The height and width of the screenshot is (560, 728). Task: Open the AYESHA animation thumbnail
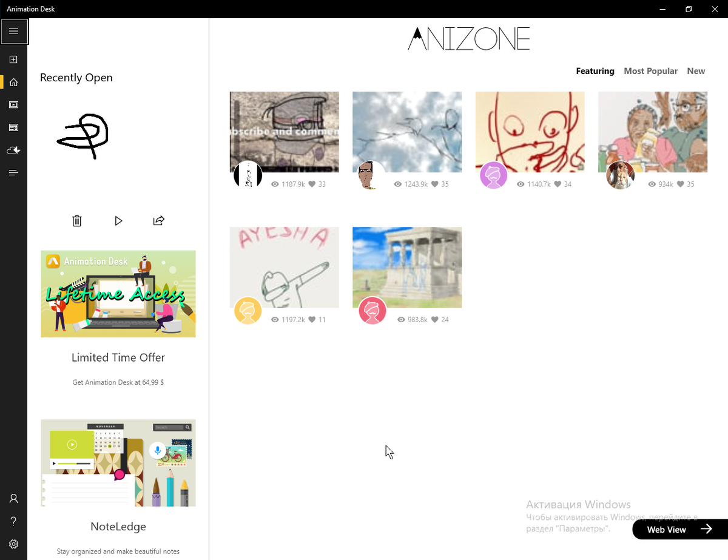tap(284, 267)
